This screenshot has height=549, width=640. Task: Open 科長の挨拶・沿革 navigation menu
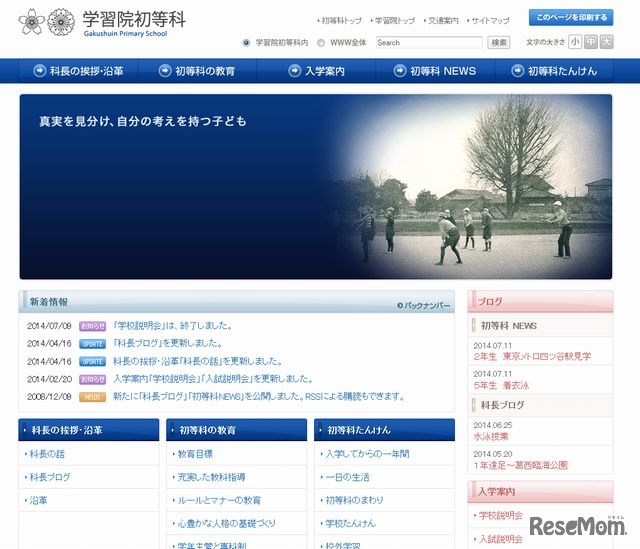pyautogui.click(x=78, y=71)
